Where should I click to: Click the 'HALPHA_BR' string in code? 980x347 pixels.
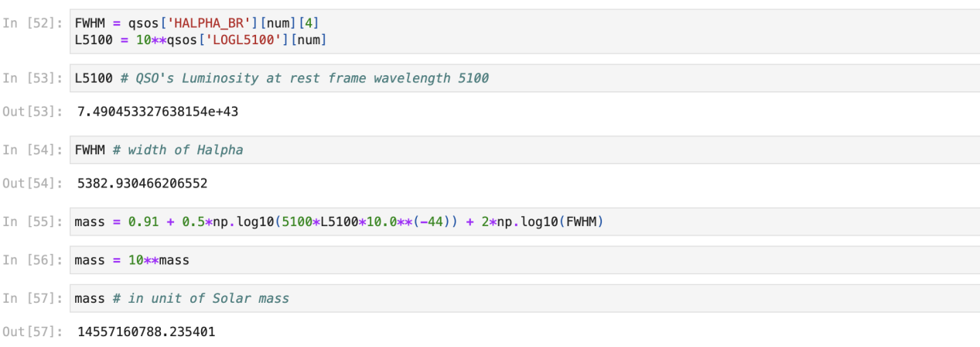[207, 23]
